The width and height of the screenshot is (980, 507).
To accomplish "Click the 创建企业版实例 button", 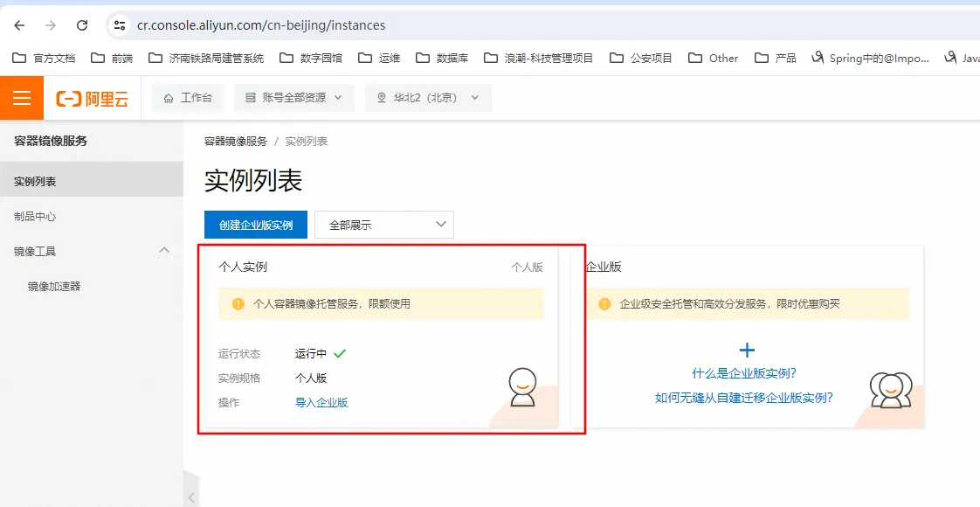I will coord(256,225).
